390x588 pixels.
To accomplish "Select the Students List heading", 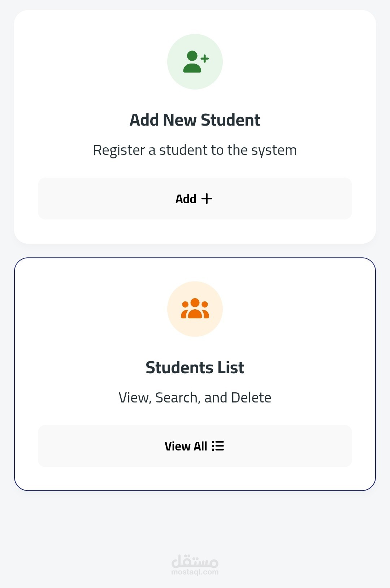I will (x=195, y=367).
